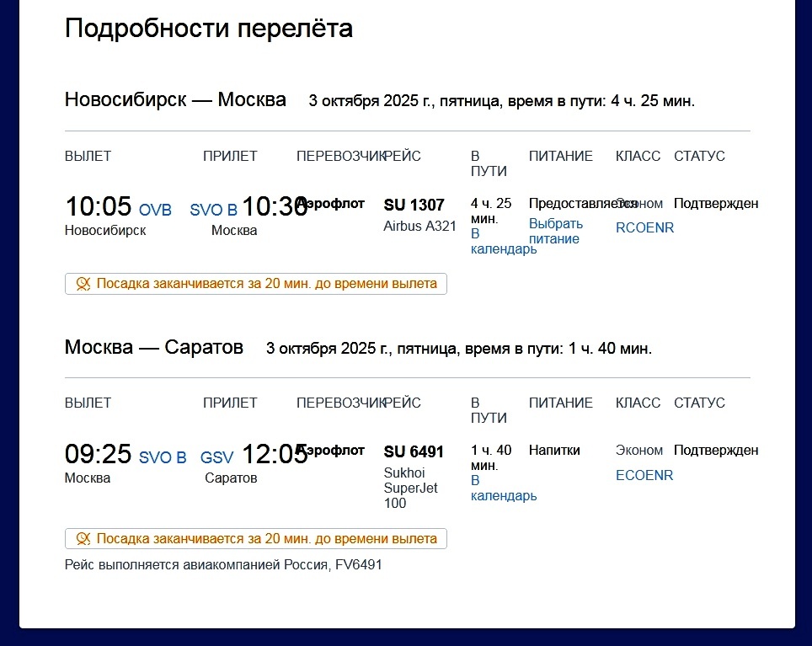
Task: Click boarding notice banner for Novosibirsk flight
Action: coord(256,284)
